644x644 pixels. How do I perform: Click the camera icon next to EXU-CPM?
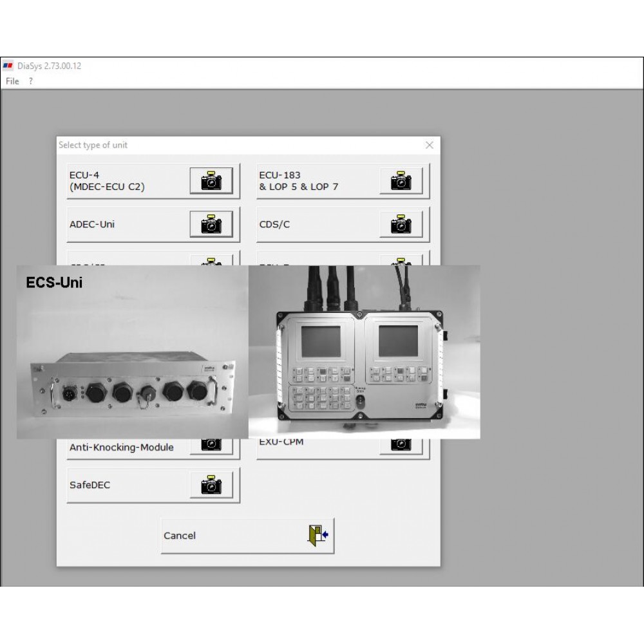click(402, 442)
